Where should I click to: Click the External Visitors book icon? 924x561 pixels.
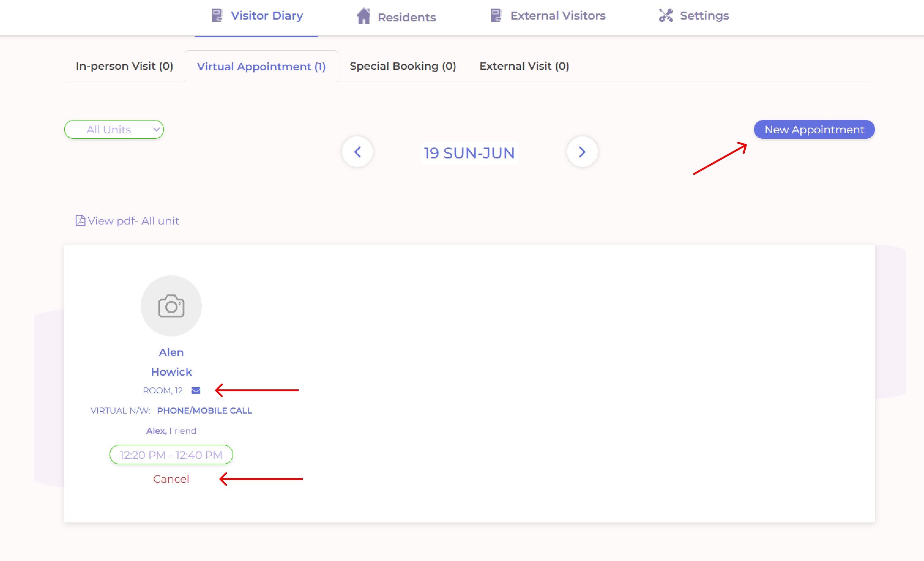(496, 15)
